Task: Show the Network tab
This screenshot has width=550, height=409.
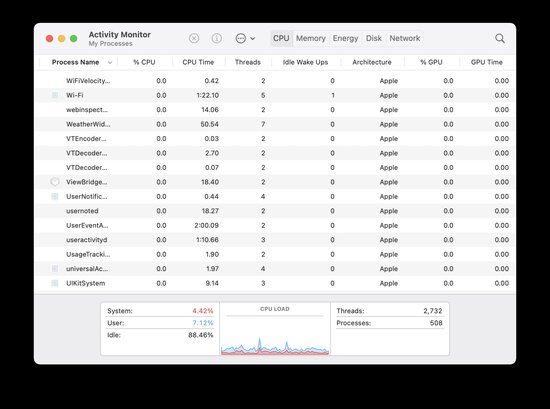Action: pyautogui.click(x=405, y=38)
